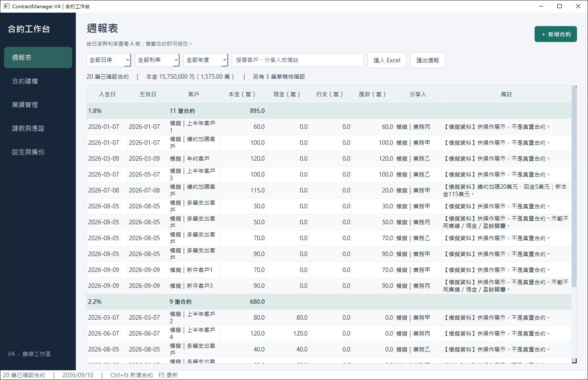Select client cell 模擬｜上半年客戶 1
Viewport: 588px width, 380px height.
pyautogui.click(x=194, y=127)
